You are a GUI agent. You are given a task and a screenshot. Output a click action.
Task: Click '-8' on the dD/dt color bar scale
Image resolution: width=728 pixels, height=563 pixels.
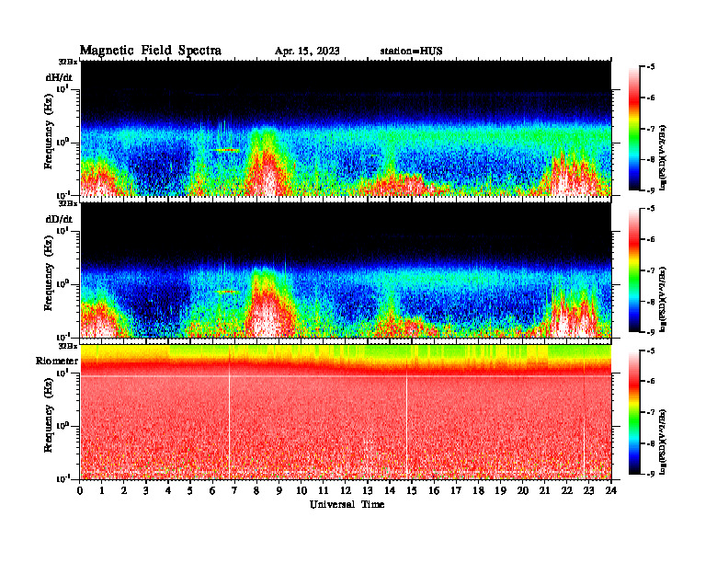click(651, 302)
